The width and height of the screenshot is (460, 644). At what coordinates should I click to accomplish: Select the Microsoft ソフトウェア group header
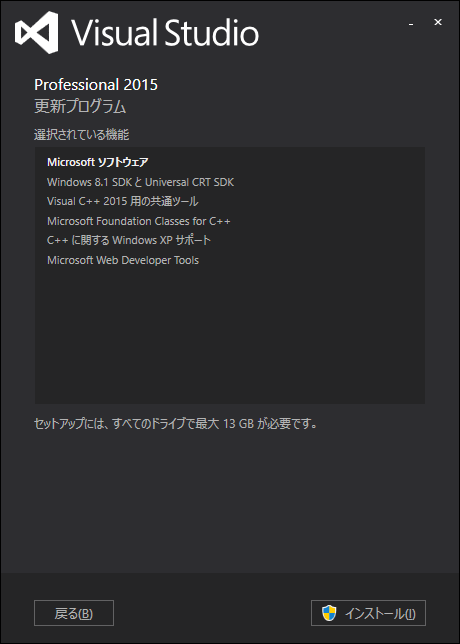pos(98,162)
